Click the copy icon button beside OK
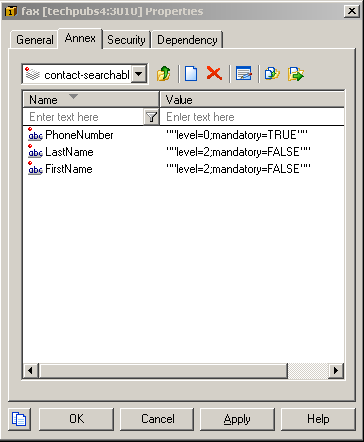 (19, 419)
